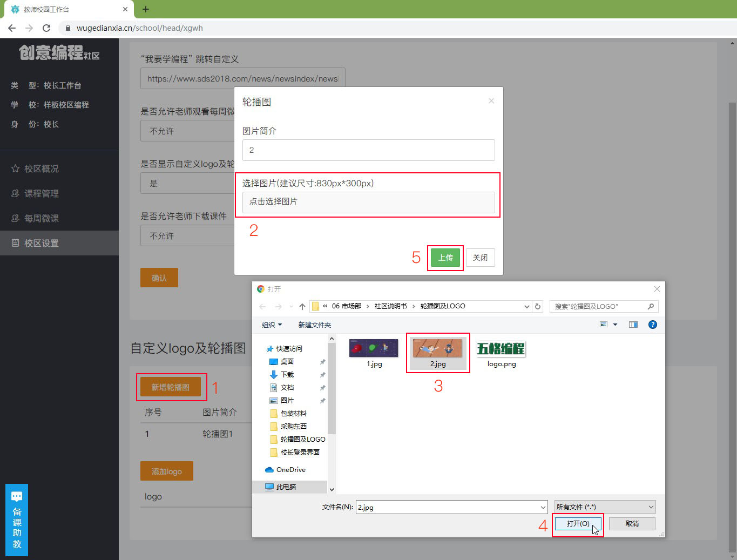737x560 pixels.
Task: Click the 点击选择图片 field
Action: point(369,202)
